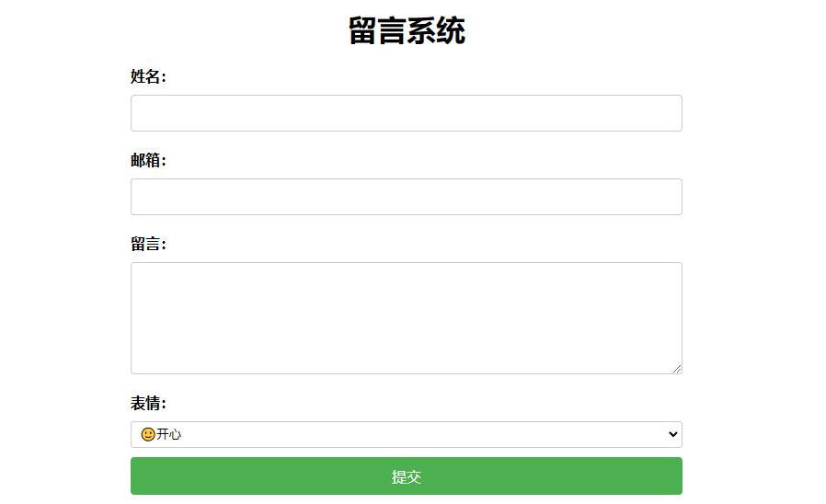Image resolution: width=826 pixels, height=504 pixels.
Task: Select the email box below 邮箱
Action: pos(406,197)
